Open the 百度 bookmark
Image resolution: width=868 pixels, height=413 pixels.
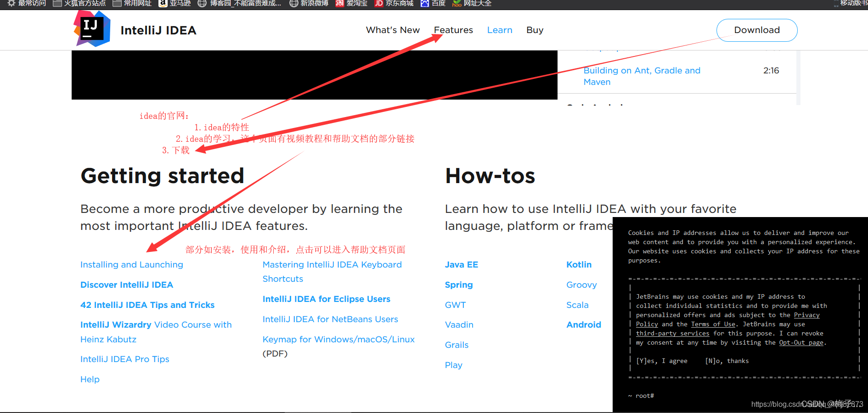(x=433, y=3)
